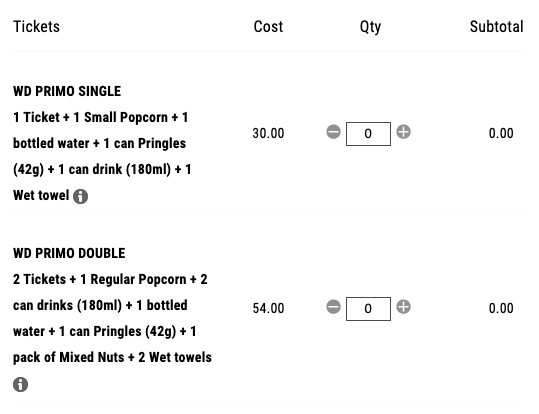Decrease WD PRIMO DOUBLE quantity with minus icon

click(333, 307)
